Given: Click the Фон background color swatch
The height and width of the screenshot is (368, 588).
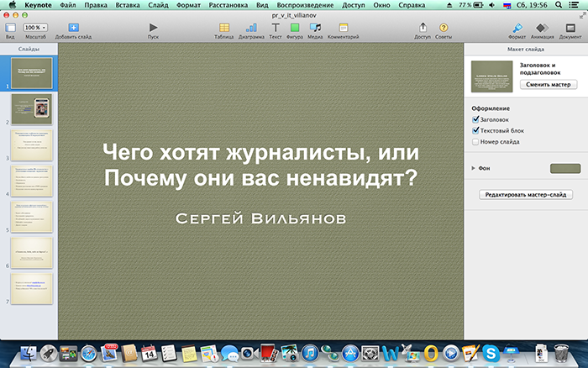Looking at the screenshot, I should [x=565, y=168].
